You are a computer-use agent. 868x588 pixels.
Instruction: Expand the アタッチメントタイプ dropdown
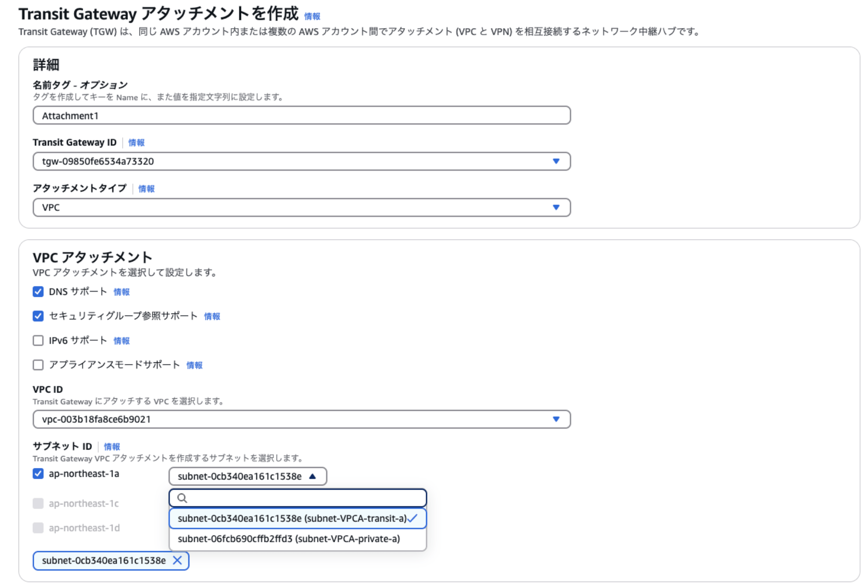[x=555, y=207]
